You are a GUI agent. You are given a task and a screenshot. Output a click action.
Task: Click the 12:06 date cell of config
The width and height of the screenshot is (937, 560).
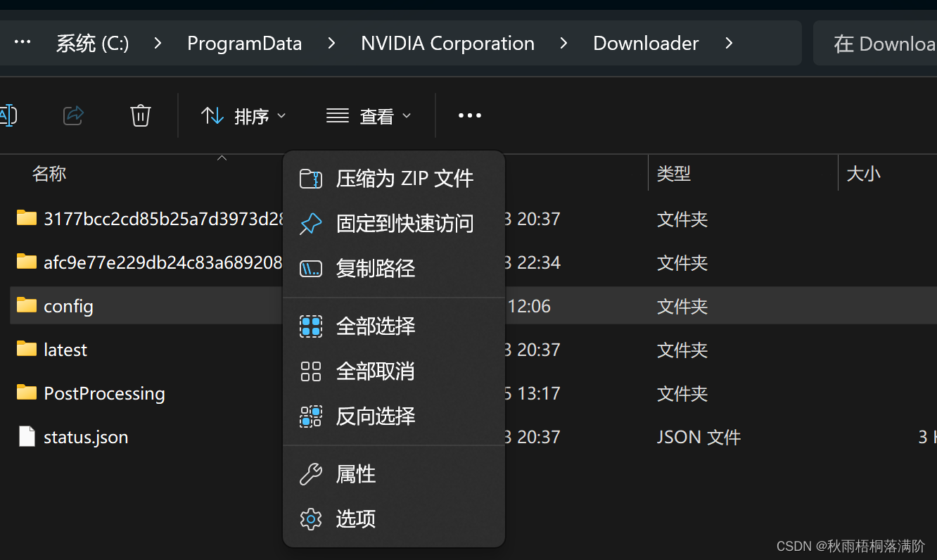[528, 306]
